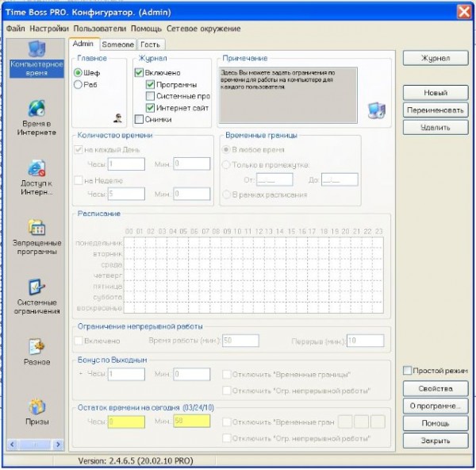Click the daily Часы input field

pos(126,164)
